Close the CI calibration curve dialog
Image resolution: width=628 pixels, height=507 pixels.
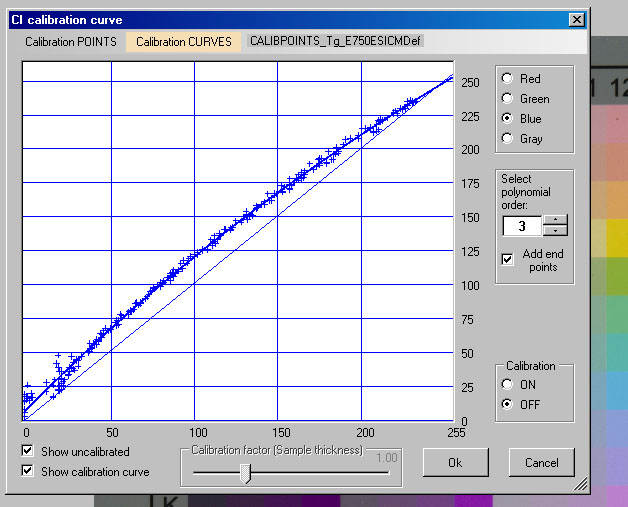577,20
